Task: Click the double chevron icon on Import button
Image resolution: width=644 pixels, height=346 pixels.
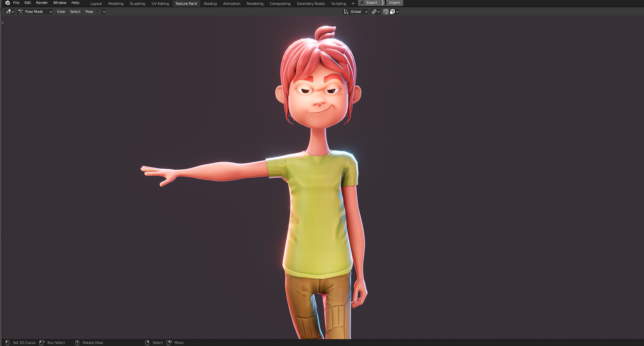Action: tap(384, 3)
